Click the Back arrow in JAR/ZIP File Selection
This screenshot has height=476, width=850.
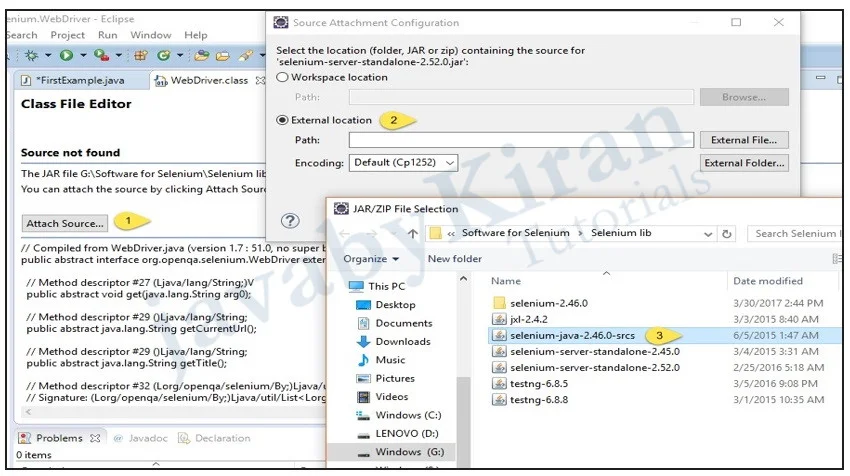click(344, 234)
